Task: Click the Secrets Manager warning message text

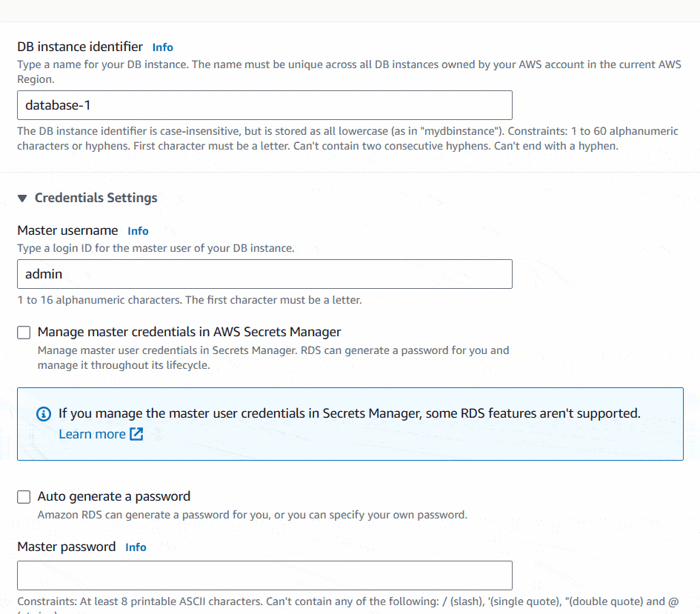Action: pos(350,413)
